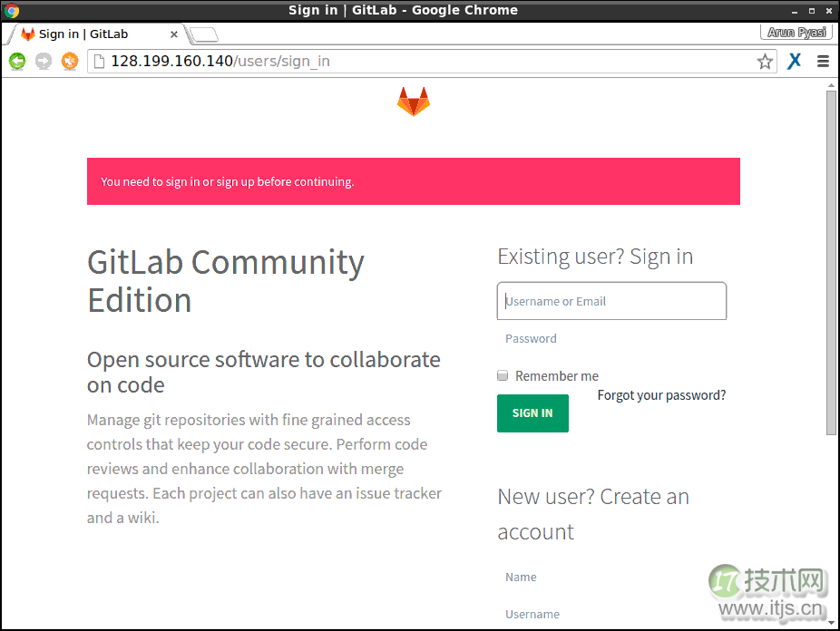Click the Name field for new account
This screenshot has width=840, height=631.
(x=611, y=577)
